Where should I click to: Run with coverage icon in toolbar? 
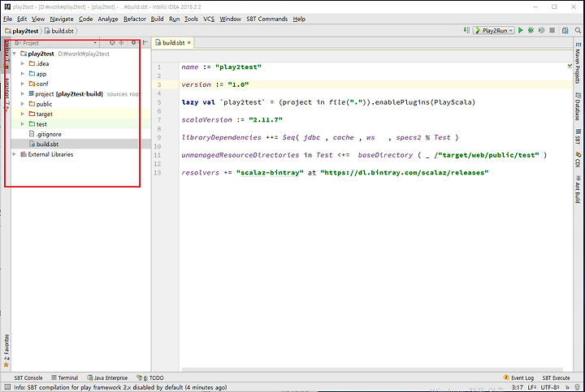pos(541,31)
